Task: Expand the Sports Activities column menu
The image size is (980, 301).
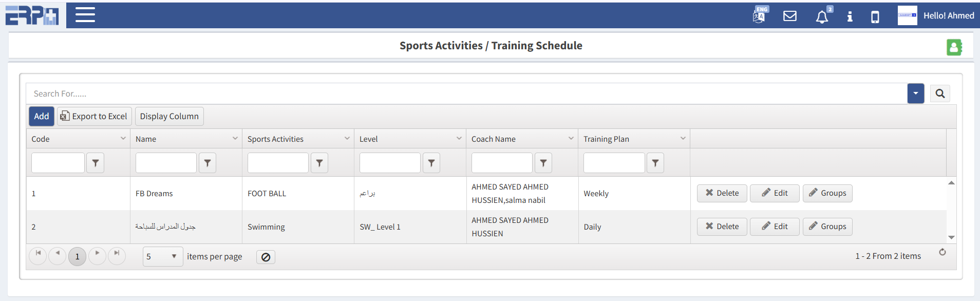Action: (347, 139)
